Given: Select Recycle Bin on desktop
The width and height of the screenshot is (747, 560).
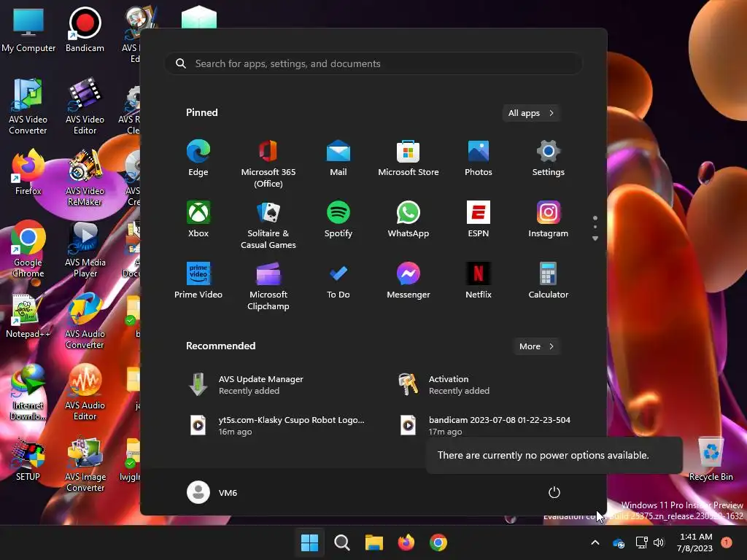Looking at the screenshot, I should 711,459.
